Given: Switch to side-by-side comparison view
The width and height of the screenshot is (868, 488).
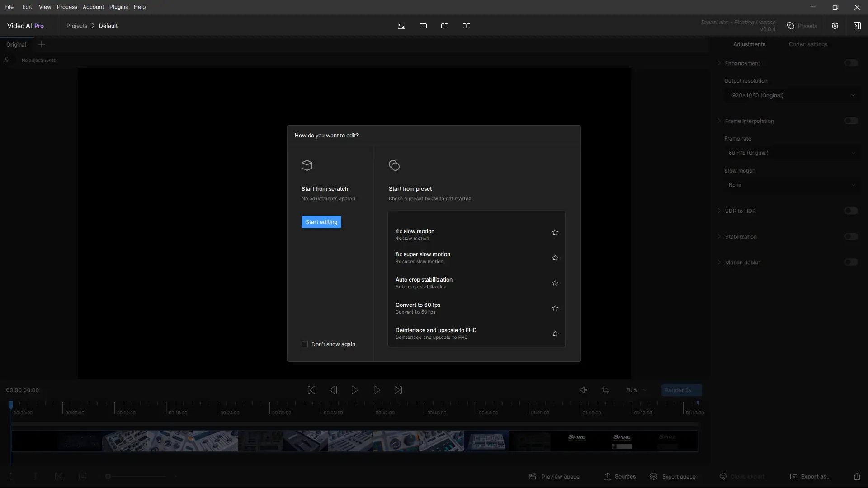Looking at the screenshot, I should (x=466, y=26).
